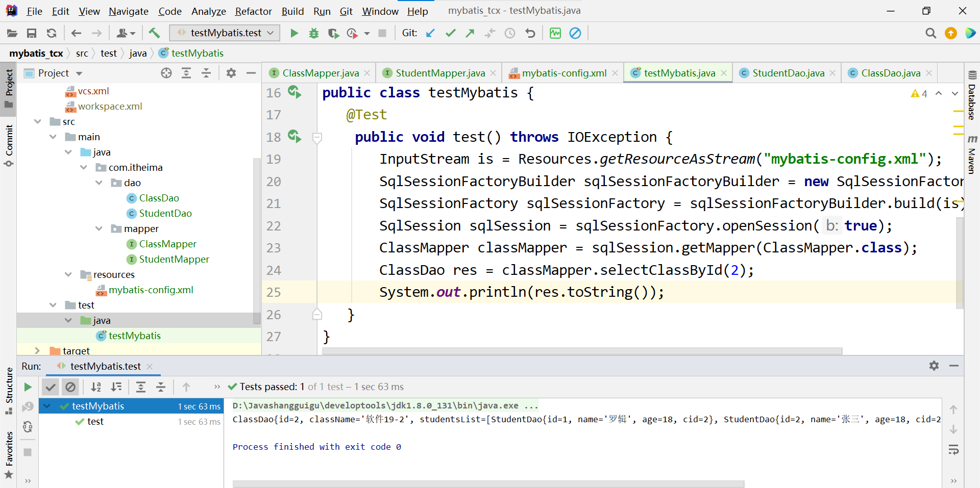Open StudentMapper in project tree

pos(174,259)
